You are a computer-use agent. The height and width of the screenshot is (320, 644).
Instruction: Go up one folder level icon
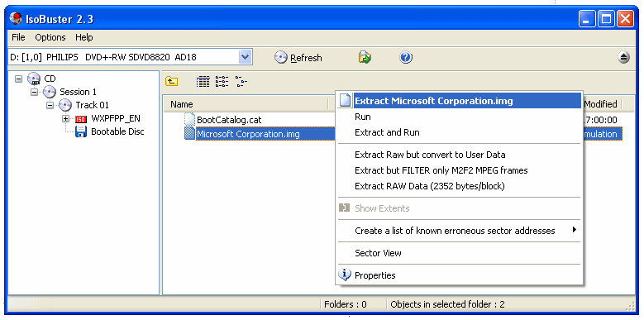[x=171, y=81]
